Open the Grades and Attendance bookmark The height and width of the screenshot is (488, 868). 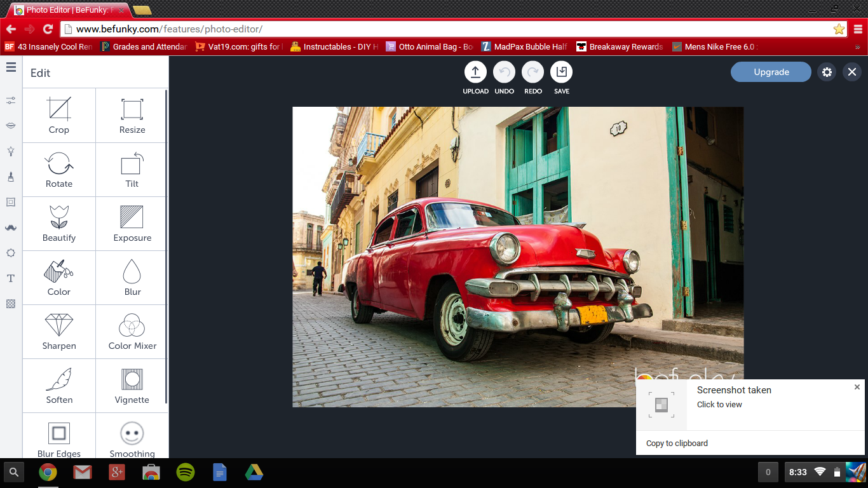click(x=144, y=46)
